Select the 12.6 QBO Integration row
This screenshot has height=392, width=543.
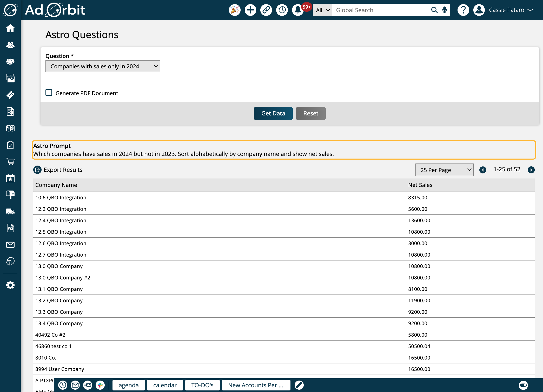coord(284,243)
